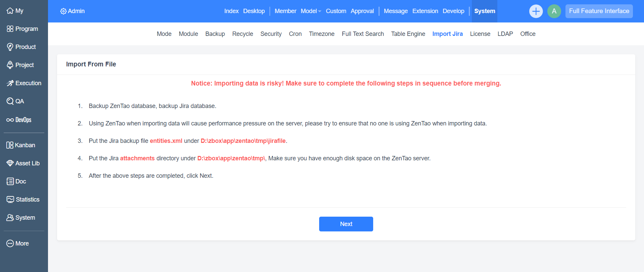Open the Kanban board icon in sidebar

tap(10, 145)
